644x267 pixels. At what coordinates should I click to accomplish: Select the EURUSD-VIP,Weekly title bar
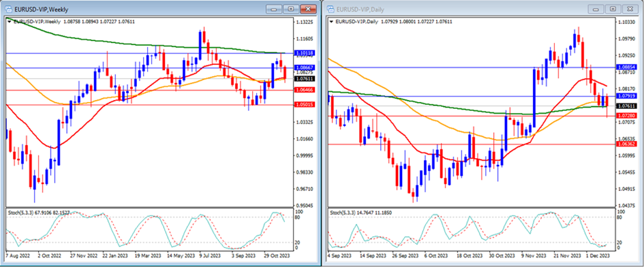point(160,9)
